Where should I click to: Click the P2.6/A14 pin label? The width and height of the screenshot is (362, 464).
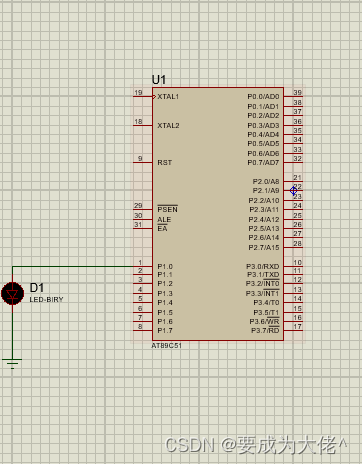click(264, 237)
